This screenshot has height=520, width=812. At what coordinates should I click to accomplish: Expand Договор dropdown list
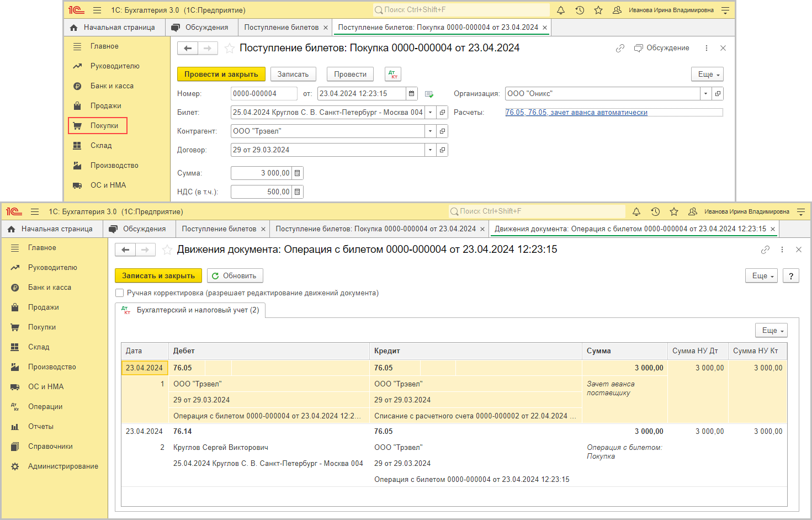pos(431,150)
